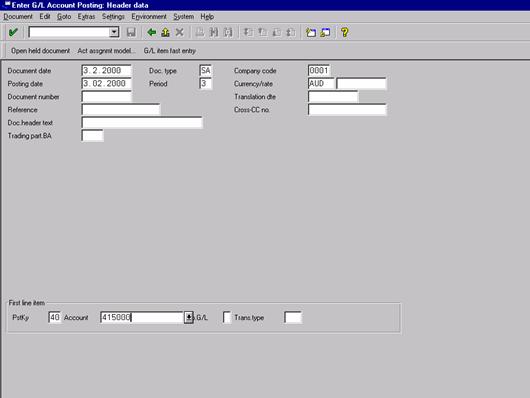Open the System menu
The image size is (530, 398).
[x=184, y=17]
